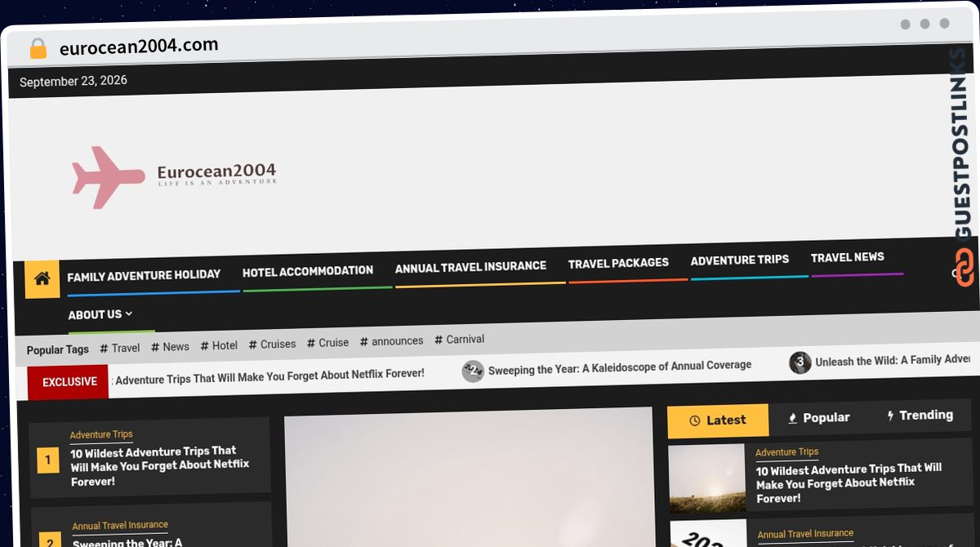The height and width of the screenshot is (547, 980).
Task: Select the News popular tag
Action: (170, 347)
